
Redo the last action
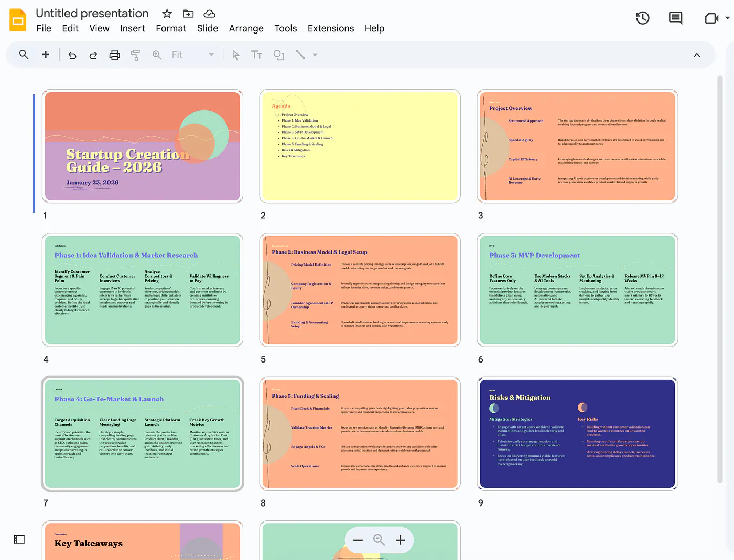pos(93,55)
